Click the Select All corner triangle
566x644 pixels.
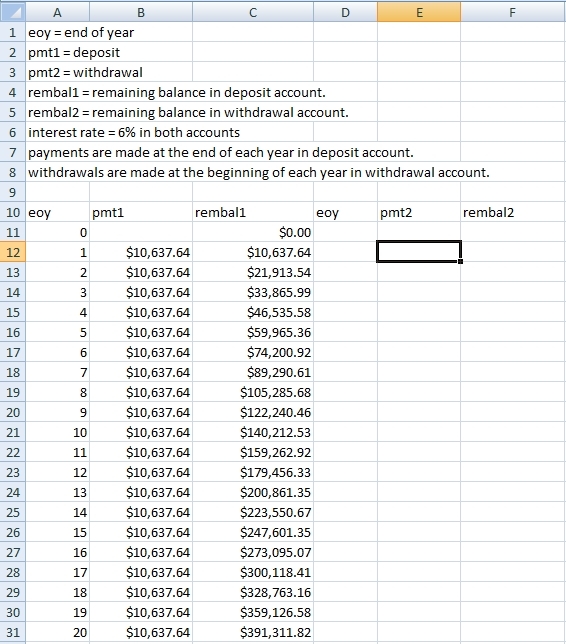click(x=13, y=12)
